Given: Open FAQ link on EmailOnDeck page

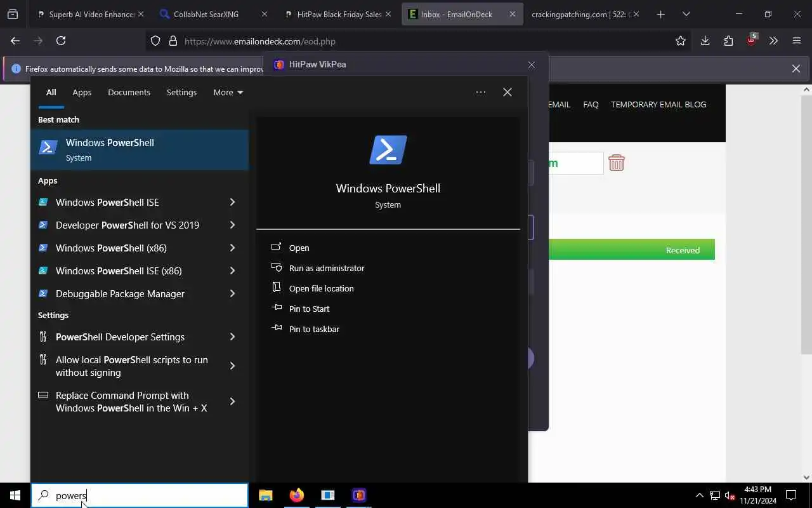Looking at the screenshot, I should coord(591,104).
